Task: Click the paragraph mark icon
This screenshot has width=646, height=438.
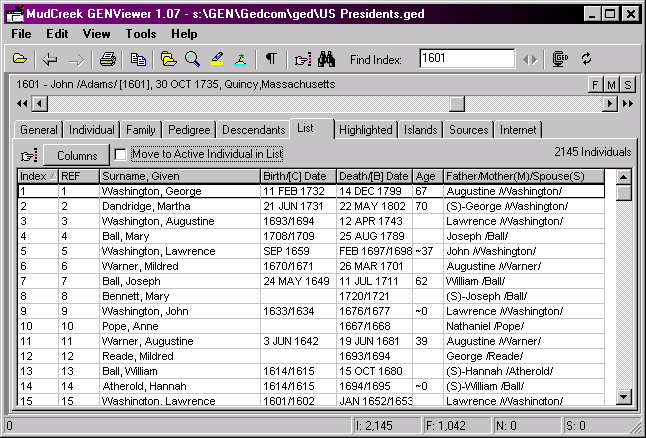Action: pyautogui.click(x=271, y=59)
